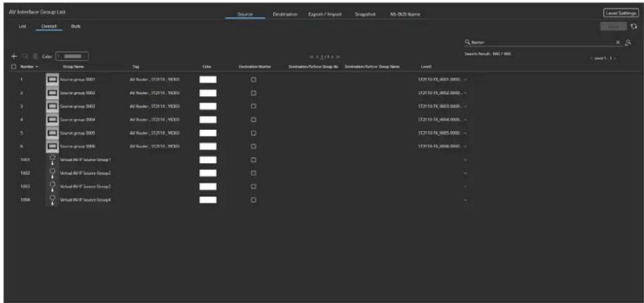Click the Virtual AV IF Source Group3 name

click(x=85, y=187)
